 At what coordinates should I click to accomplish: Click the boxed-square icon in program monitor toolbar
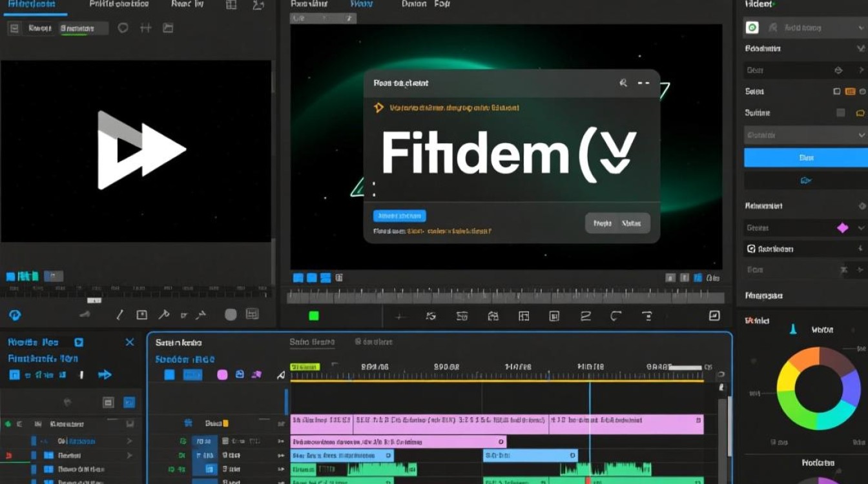click(x=554, y=316)
